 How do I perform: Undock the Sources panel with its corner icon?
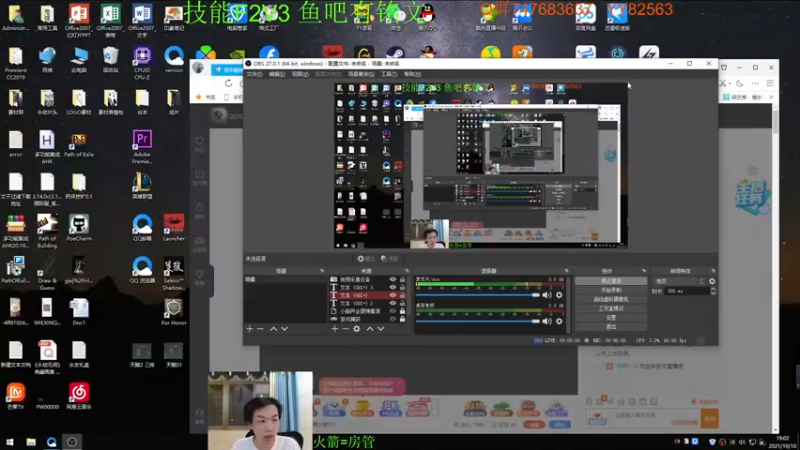tap(407, 271)
